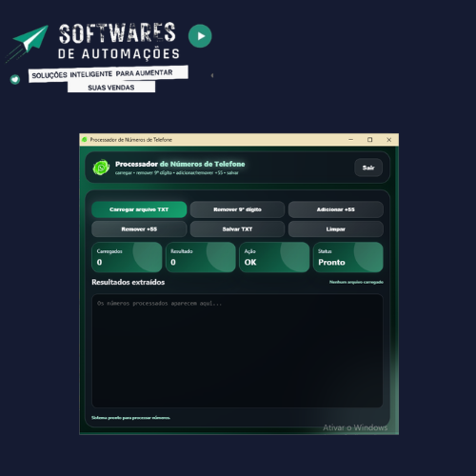
Task: Click the 'Nenhum arquivo carregado' text
Action: [356, 282]
